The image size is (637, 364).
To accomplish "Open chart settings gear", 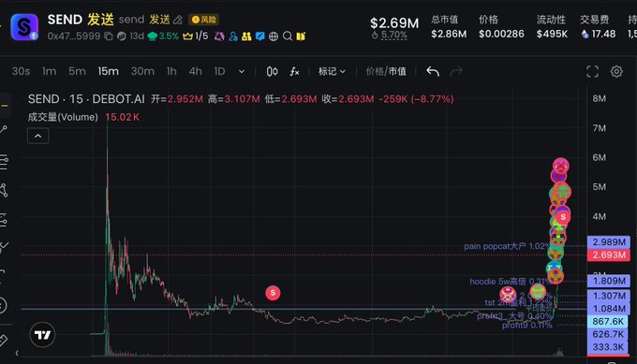I will point(616,71).
